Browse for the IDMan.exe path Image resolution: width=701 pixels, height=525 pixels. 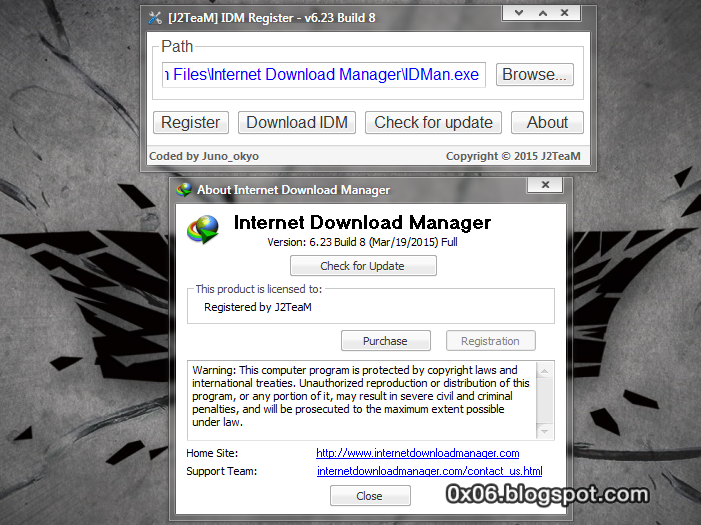(535, 74)
